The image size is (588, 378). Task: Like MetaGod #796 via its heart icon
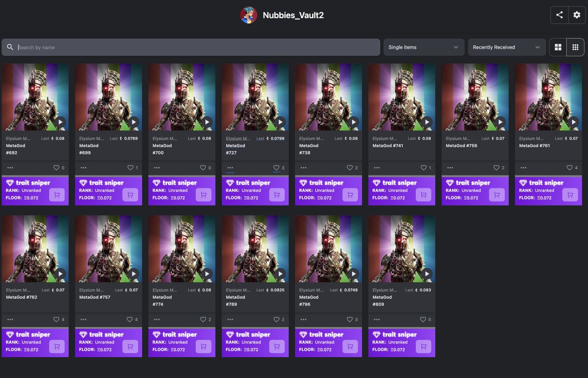coord(350,320)
